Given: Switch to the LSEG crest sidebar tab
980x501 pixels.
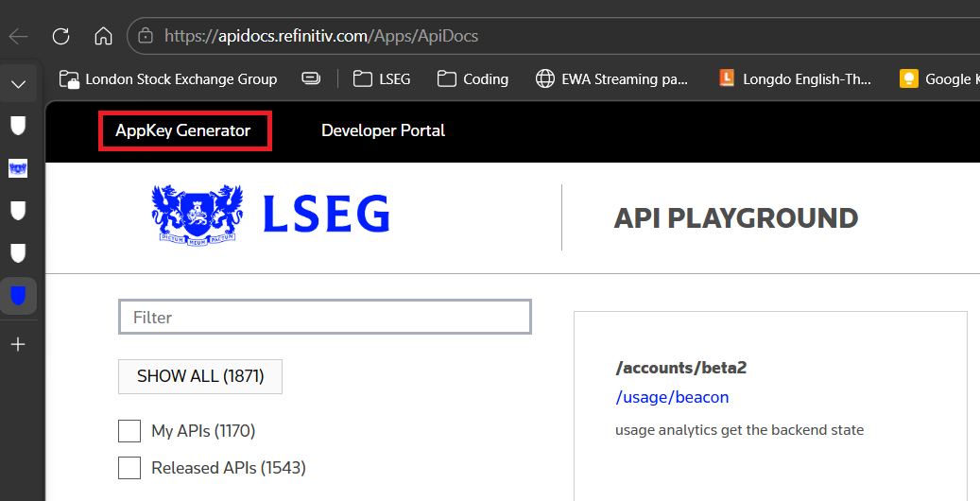Looking at the screenshot, I should [18, 168].
